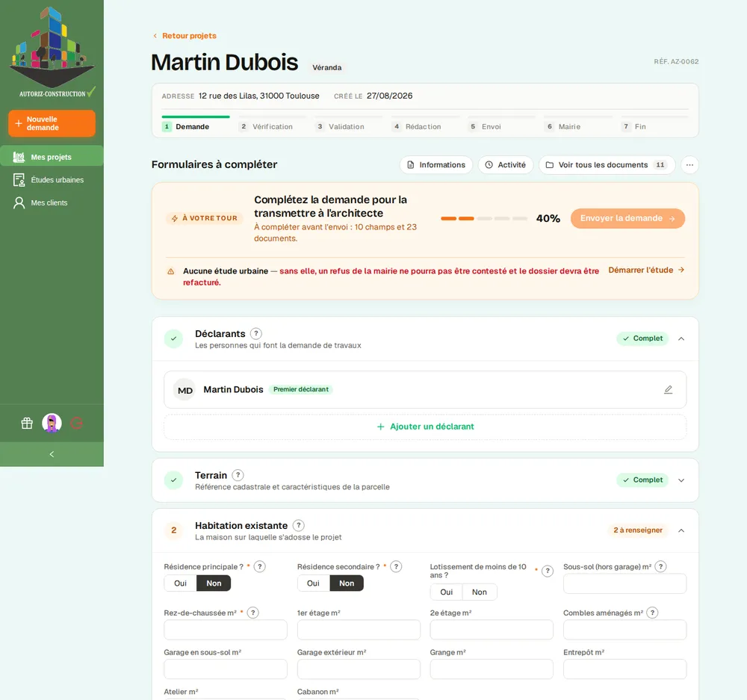Open Mes clients in sidebar
Screen dimensions: 747x700
(52, 202)
